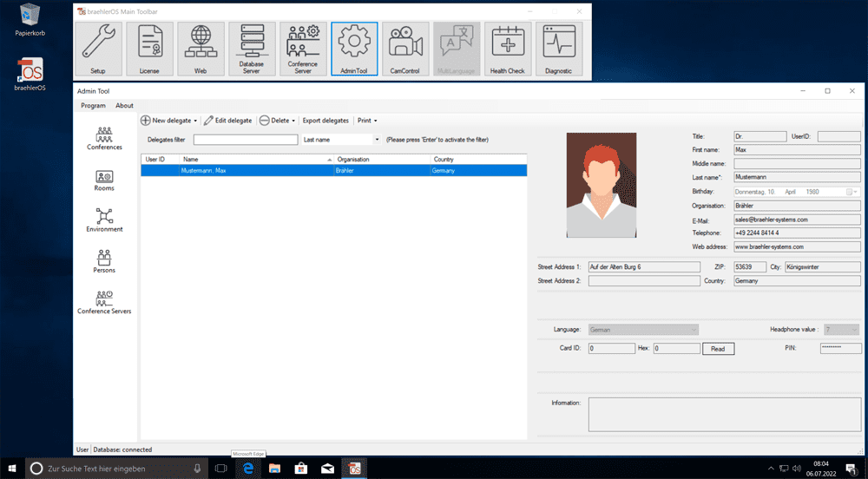Click the First name field
Screen dimensions: 868x479
(797, 150)
